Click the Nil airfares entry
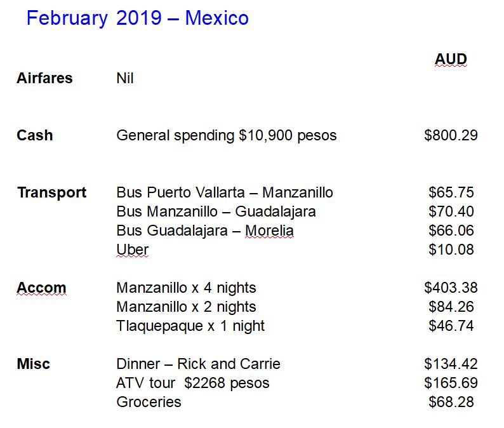The width and height of the screenshot is (504, 428). [x=125, y=78]
